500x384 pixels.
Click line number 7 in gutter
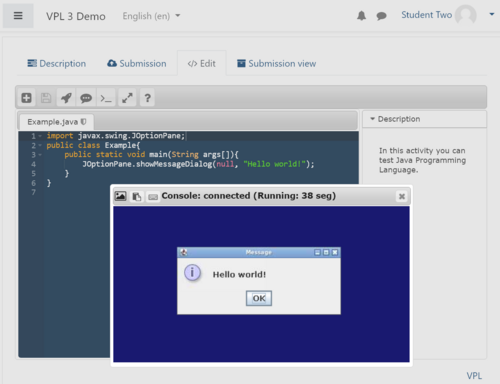click(33, 192)
